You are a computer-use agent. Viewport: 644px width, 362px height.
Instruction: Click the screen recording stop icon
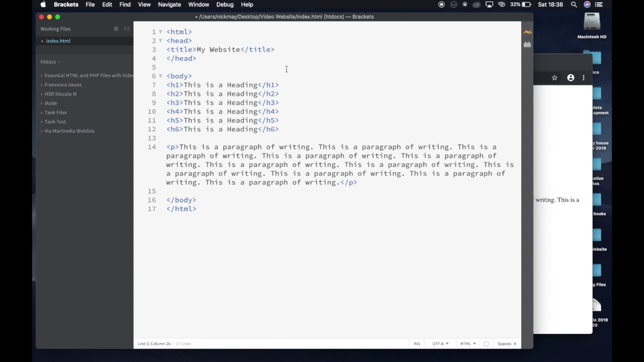coord(442,5)
